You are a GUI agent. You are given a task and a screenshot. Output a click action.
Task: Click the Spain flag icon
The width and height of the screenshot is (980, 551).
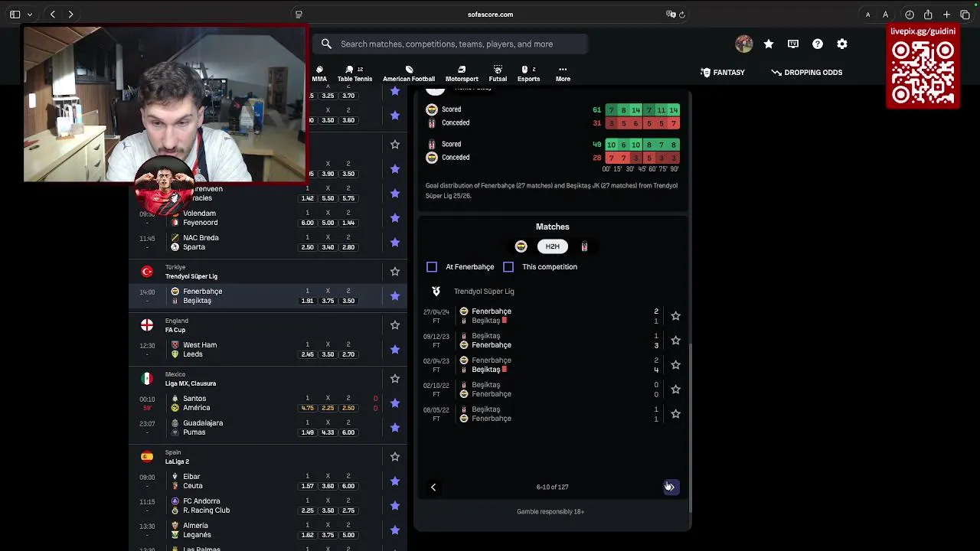pos(147,457)
